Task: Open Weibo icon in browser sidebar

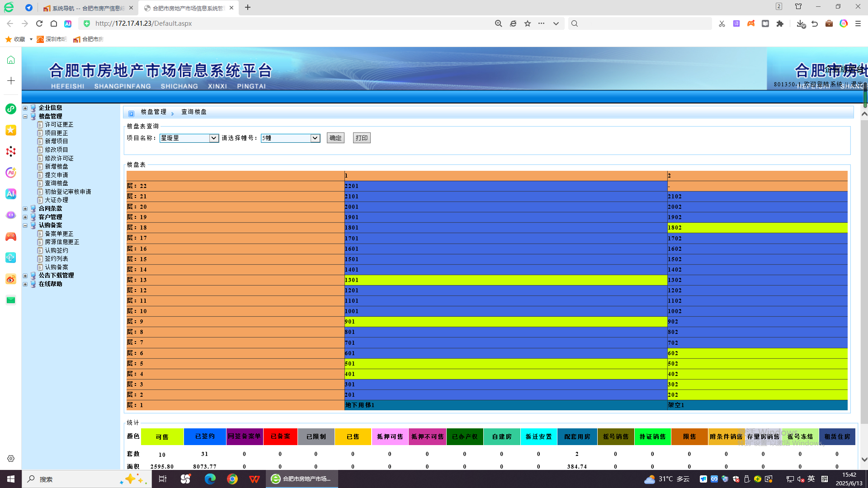Action: pyautogui.click(x=11, y=279)
